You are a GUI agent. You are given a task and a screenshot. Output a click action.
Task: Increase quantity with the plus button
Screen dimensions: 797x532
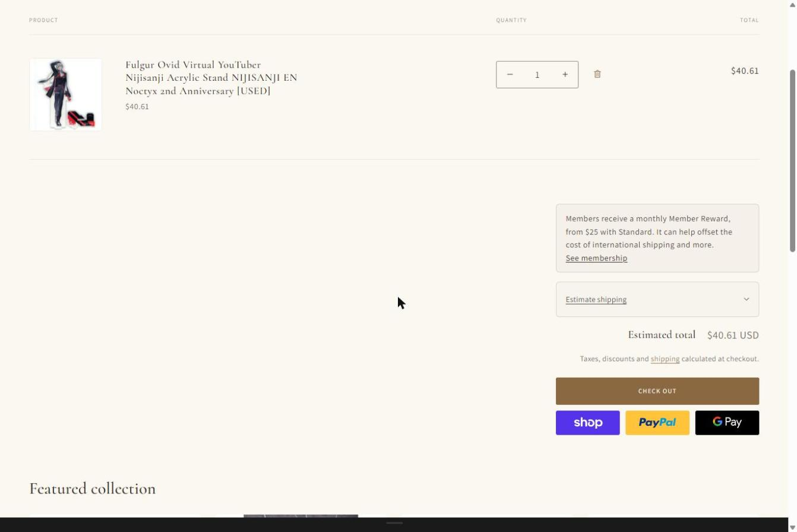565,74
